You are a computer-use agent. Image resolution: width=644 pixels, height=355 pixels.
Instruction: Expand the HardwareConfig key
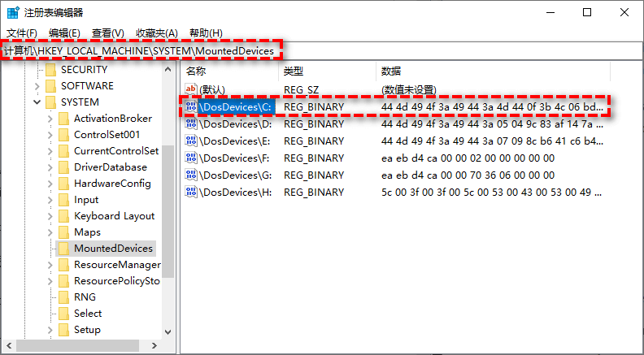coord(50,184)
